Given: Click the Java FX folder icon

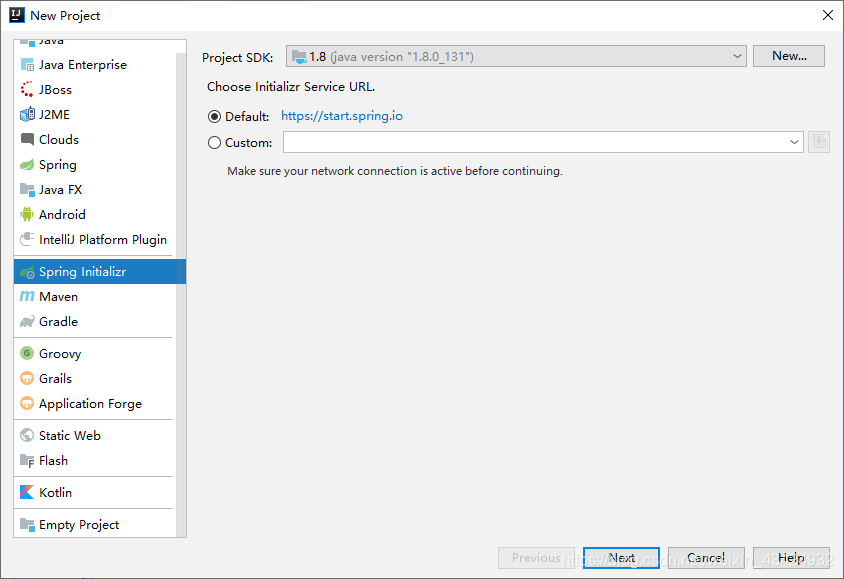Looking at the screenshot, I should (27, 189).
